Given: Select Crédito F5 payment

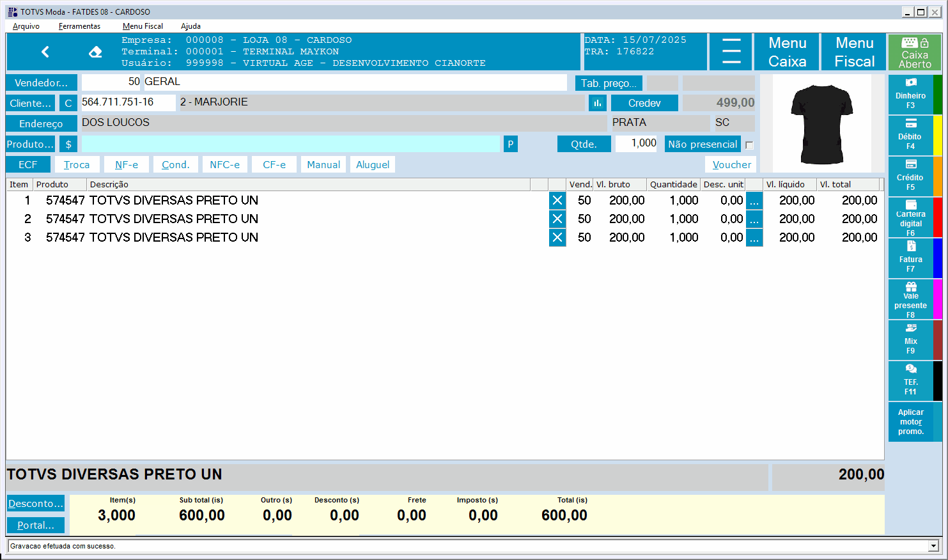Looking at the screenshot, I should pos(910,176).
